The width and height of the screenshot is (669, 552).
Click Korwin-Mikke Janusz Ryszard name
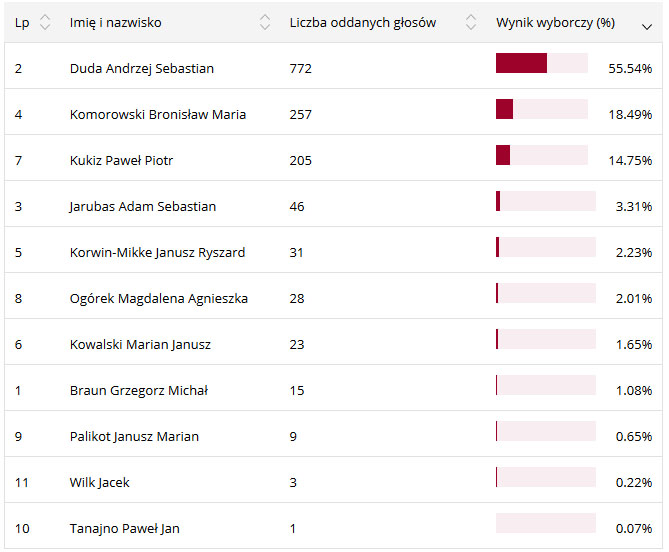tap(157, 253)
